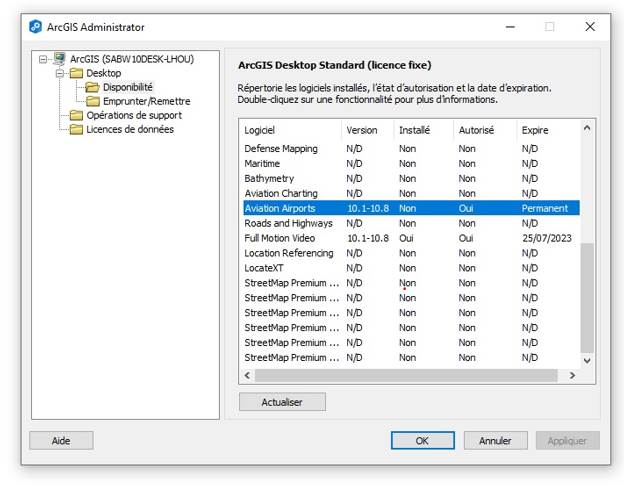
Task: Click the Actualiser button
Action: pyautogui.click(x=282, y=402)
